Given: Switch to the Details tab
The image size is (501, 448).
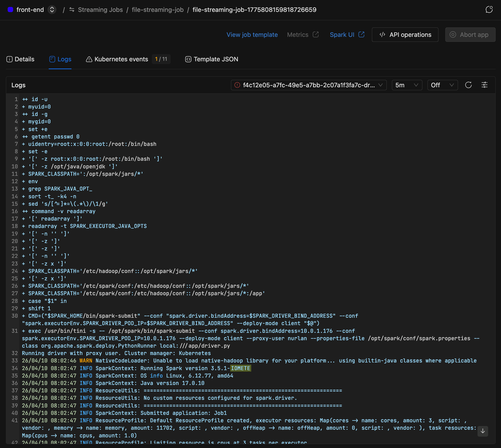Looking at the screenshot, I should click(x=21, y=59).
